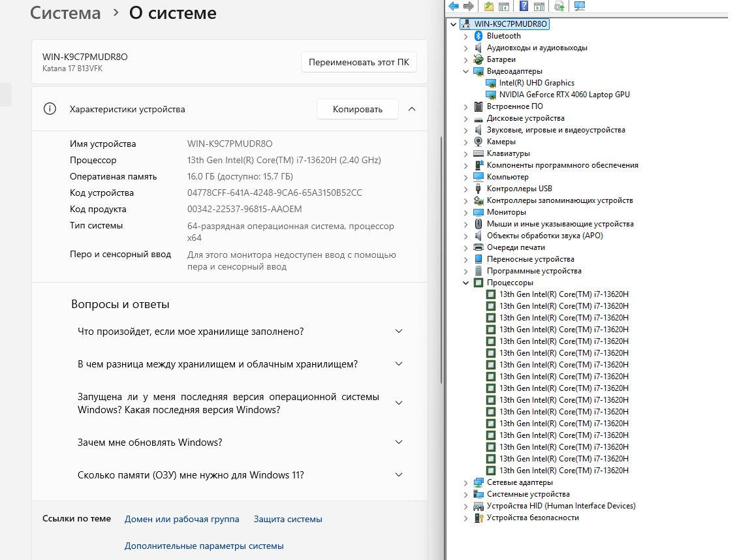Click the folder with green arrow toolbar icon
Image resolution: width=752 pixels, height=560 pixels.
pos(488,7)
